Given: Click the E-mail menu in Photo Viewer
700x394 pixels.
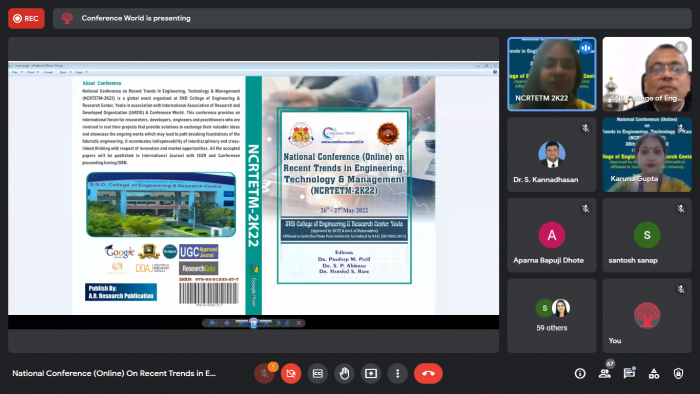Looking at the screenshot, I should [x=48, y=72].
